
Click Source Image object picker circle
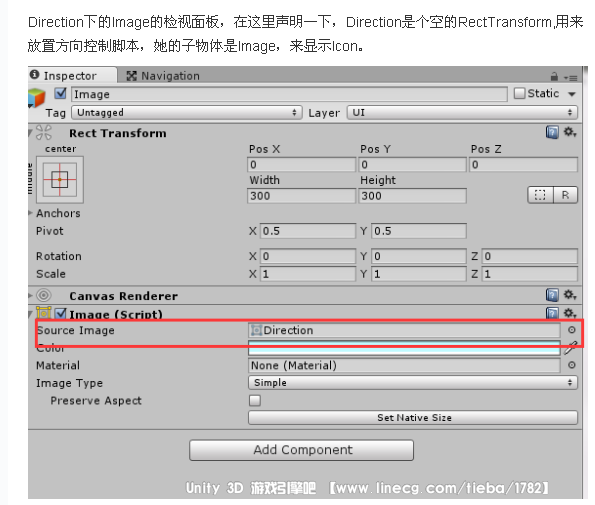click(572, 330)
